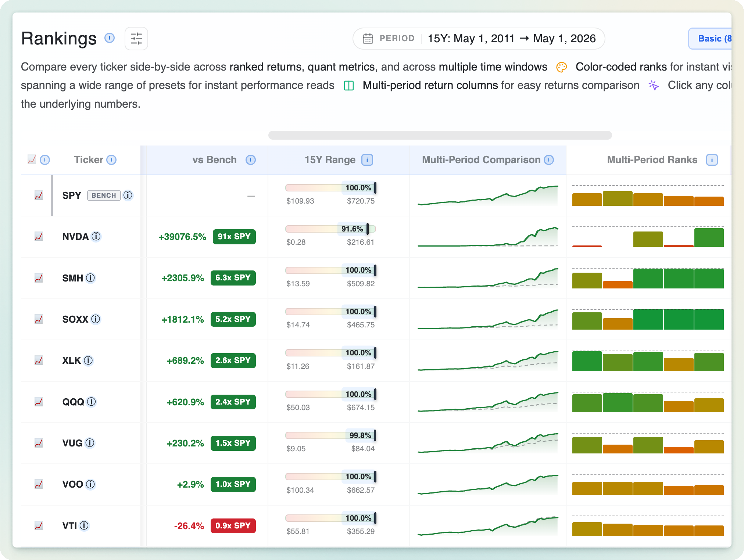The width and height of the screenshot is (744, 560).
Task: Click the VUG ticker info icon
Action: 90,443
